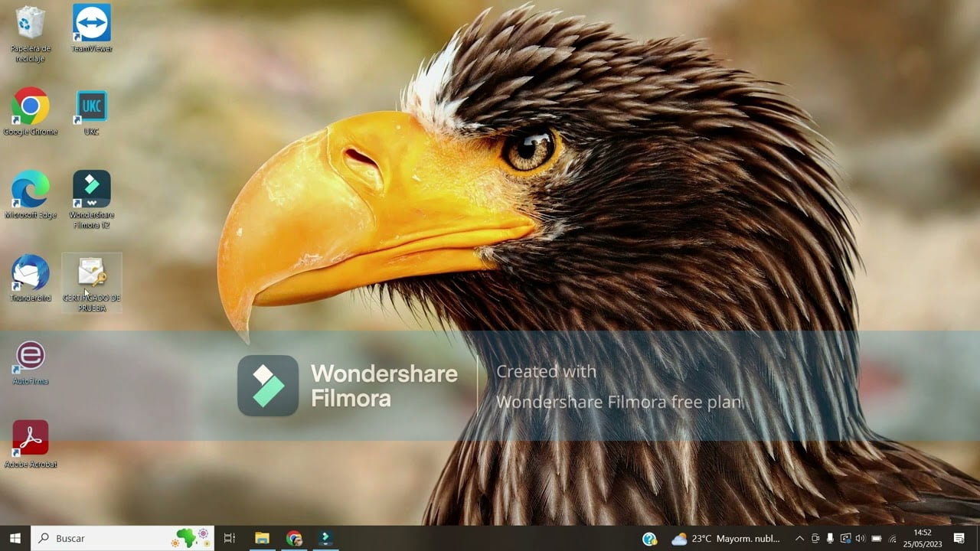The height and width of the screenshot is (551, 980).
Task: Open the notification center icon
Action: tap(959, 539)
